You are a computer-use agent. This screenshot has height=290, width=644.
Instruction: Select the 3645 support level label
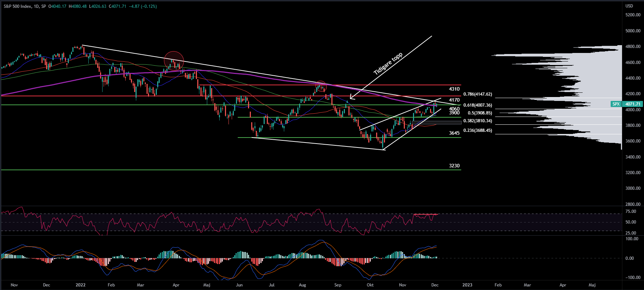pos(454,133)
